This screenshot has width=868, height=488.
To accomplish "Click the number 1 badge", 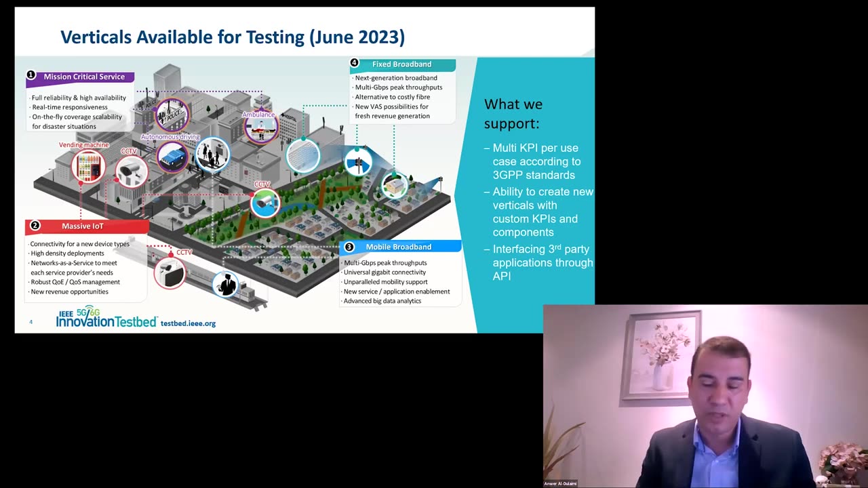I will [31, 75].
